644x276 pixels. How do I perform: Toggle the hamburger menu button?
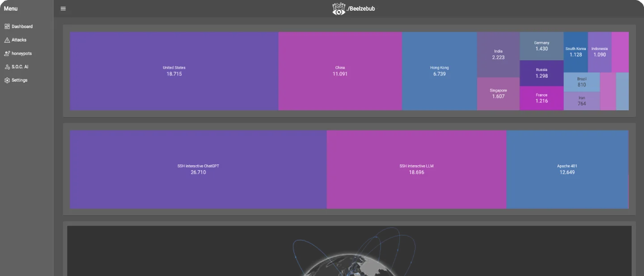pos(63,8)
